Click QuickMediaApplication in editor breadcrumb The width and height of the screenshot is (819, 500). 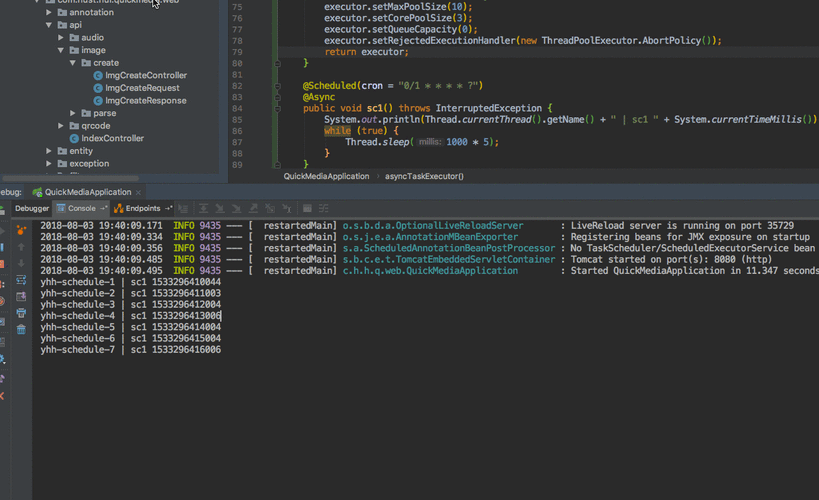(328, 176)
